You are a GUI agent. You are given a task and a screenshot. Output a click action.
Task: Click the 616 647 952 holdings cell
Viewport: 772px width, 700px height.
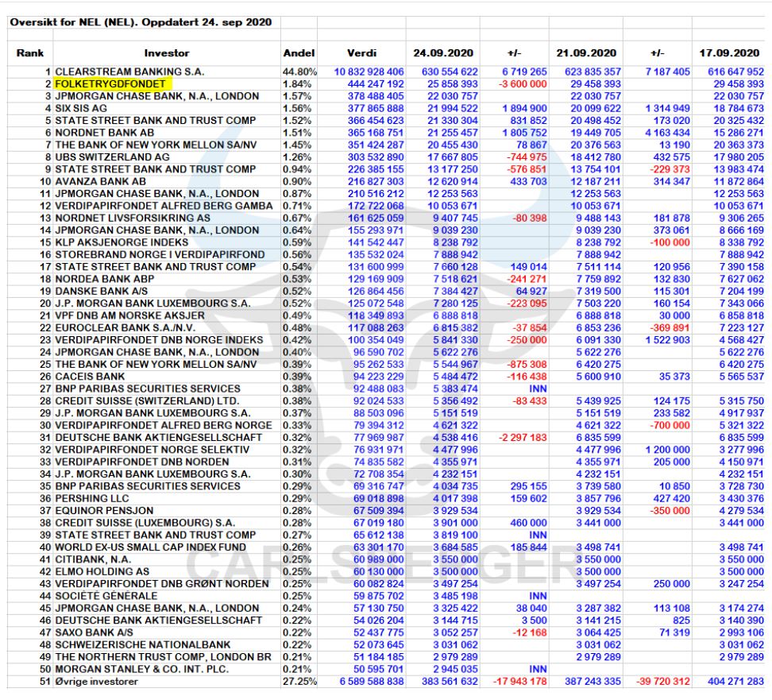[x=735, y=72]
